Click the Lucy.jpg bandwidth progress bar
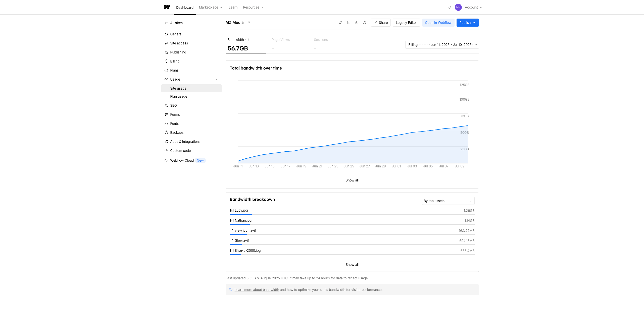This screenshot has width=644, height=314. [x=352, y=214]
